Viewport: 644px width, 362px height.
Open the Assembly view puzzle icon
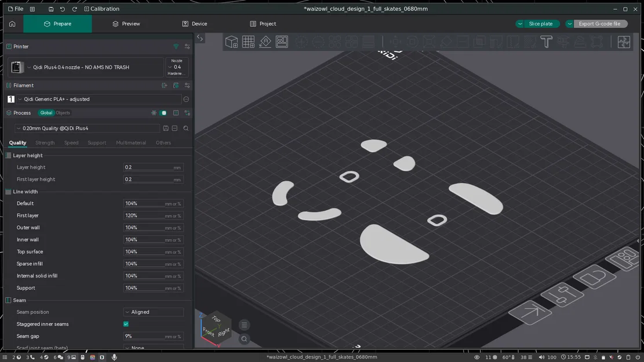coord(624,42)
